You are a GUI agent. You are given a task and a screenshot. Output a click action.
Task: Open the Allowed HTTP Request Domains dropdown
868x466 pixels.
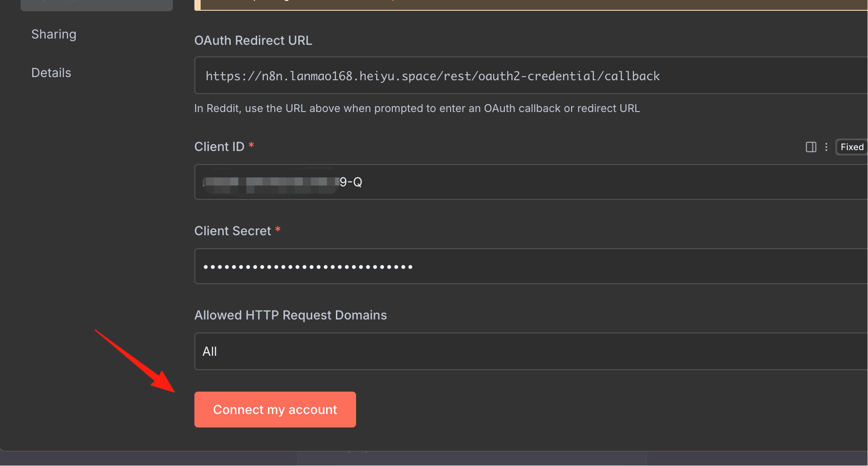[x=531, y=351]
